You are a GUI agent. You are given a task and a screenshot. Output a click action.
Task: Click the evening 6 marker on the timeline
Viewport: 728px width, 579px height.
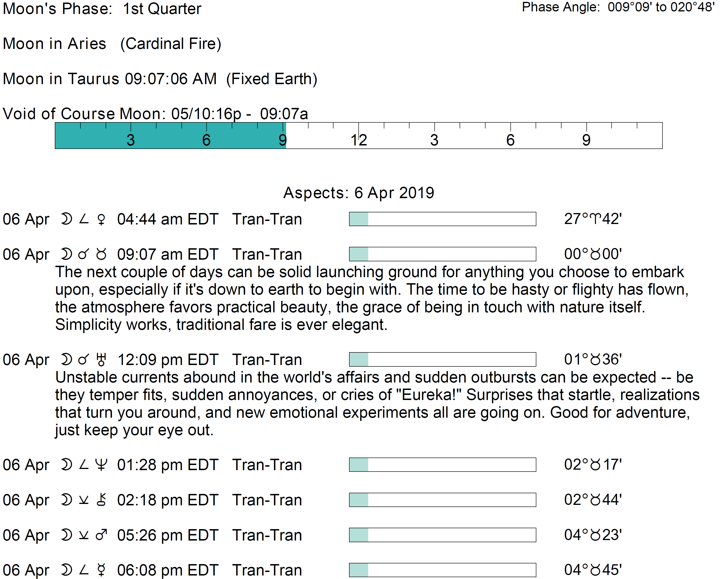point(510,140)
